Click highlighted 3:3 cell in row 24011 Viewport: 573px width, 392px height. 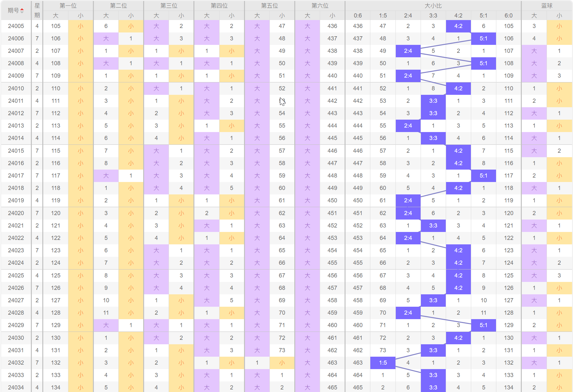[433, 101]
